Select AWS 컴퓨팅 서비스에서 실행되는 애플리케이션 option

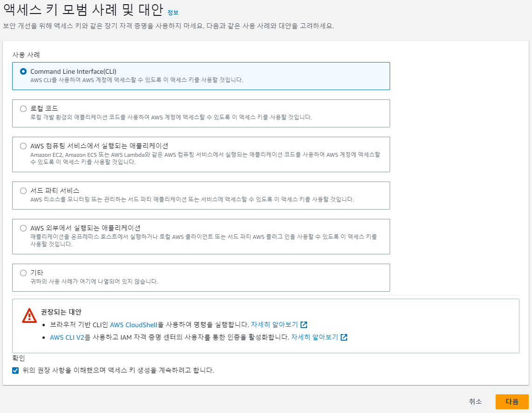pyautogui.click(x=23, y=146)
